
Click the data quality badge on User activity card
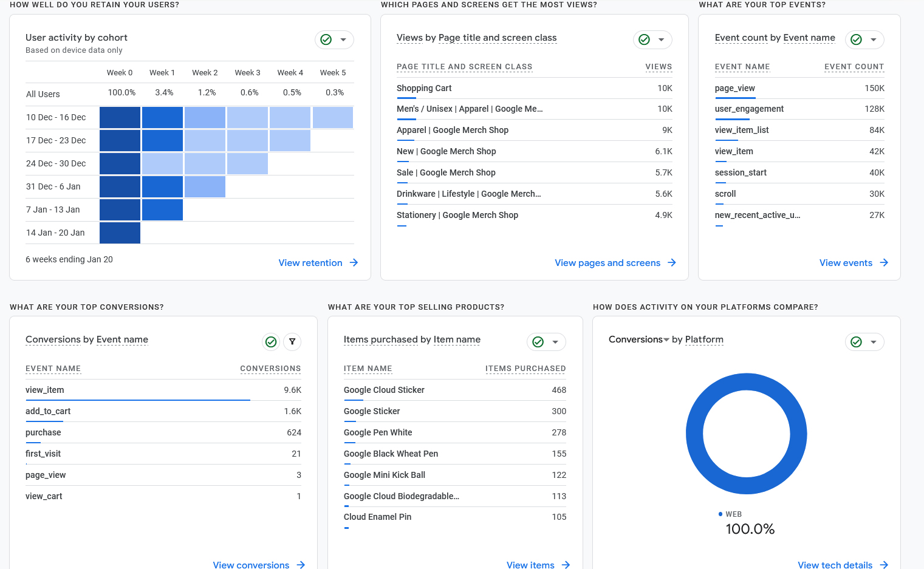326,39
